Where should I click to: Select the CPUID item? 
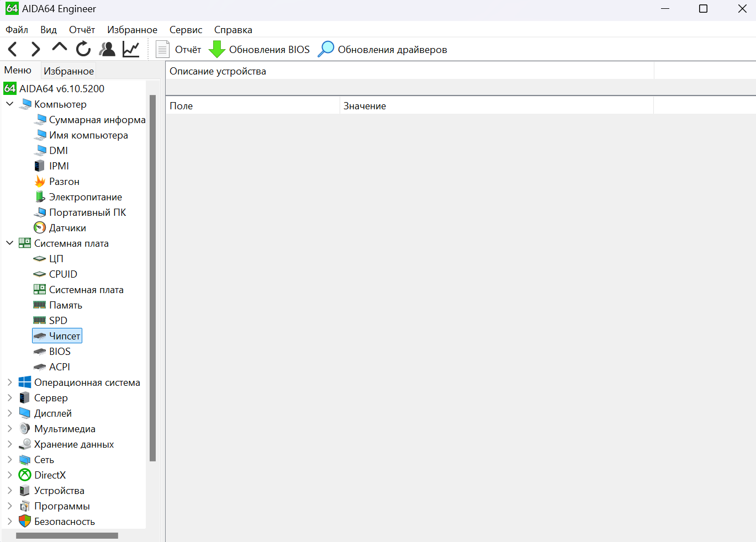(x=55, y=274)
